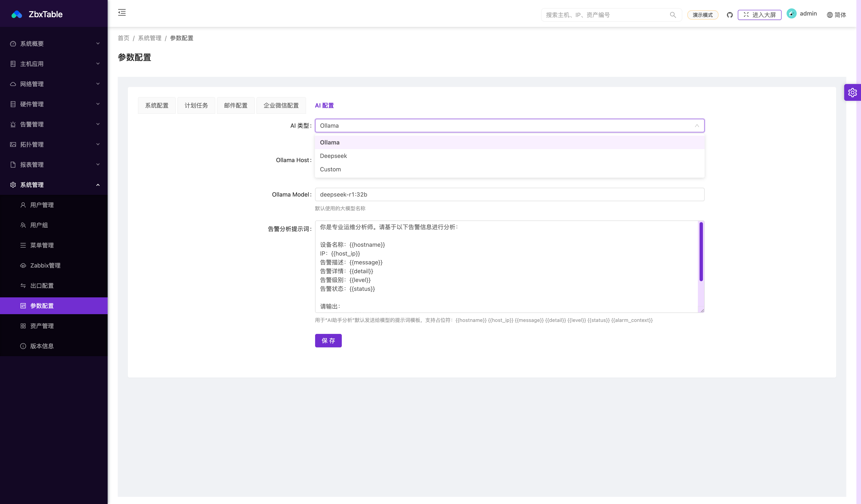Open the Zabbix管理 menu item
This screenshot has height=504, width=861.
[x=54, y=265]
